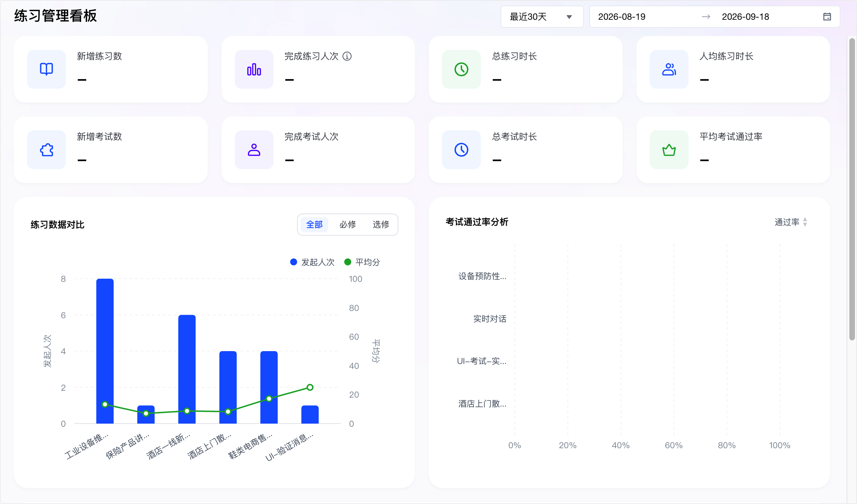Image resolution: width=857 pixels, height=504 pixels.
Task: Click the users icon on 人均练习时长 card
Action: (x=669, y=69)
